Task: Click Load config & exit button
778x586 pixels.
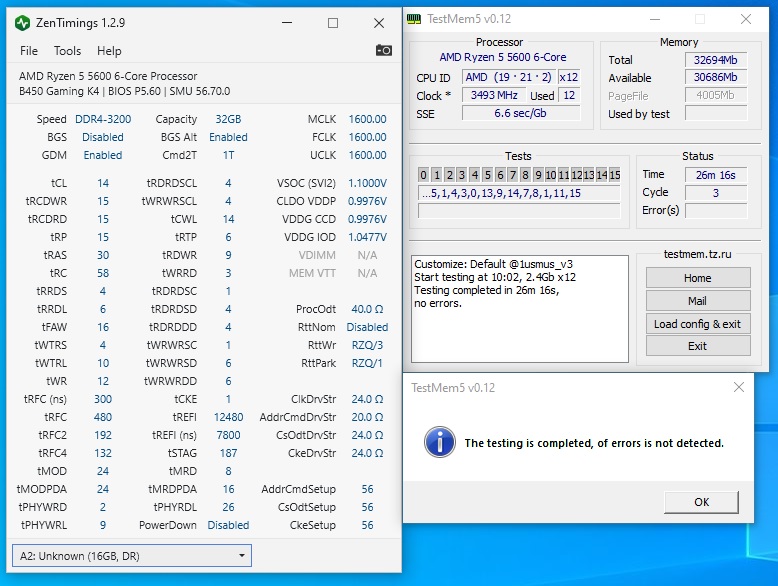Action: coord(698,324)
